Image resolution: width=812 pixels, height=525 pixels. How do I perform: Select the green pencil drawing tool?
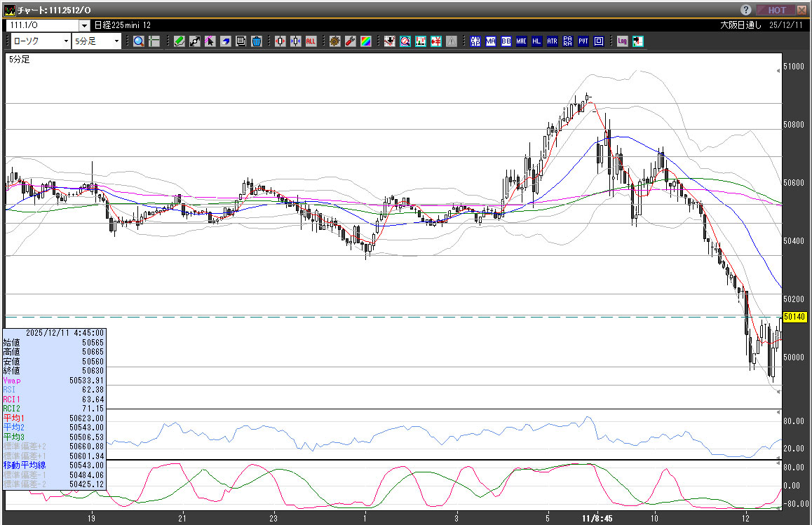179,41
